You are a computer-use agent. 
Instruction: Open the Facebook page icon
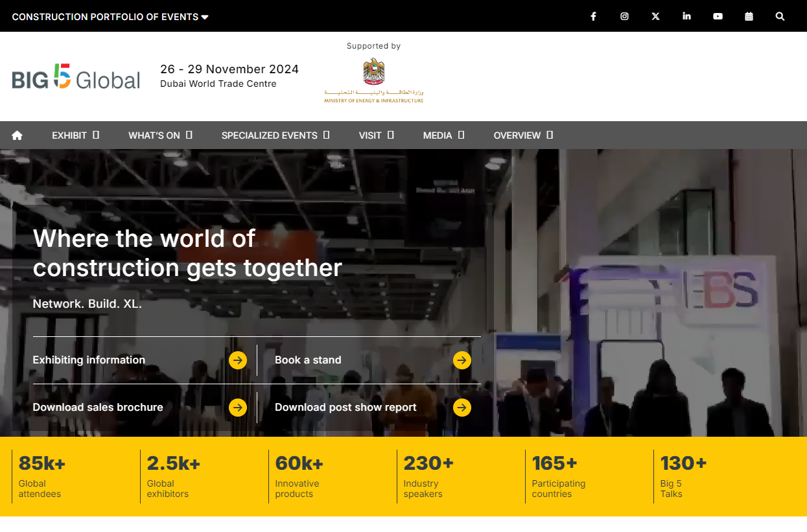pyautogui.click(x=593, y=16)
